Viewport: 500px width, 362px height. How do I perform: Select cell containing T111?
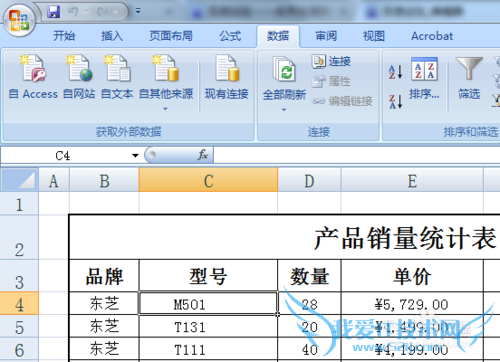(208, 349)
